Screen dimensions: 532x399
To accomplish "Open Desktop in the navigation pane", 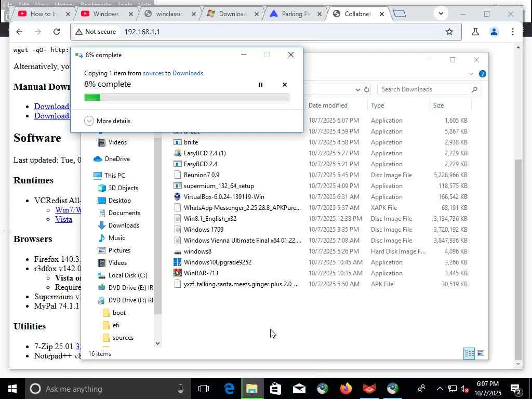I will coord(119,201).
